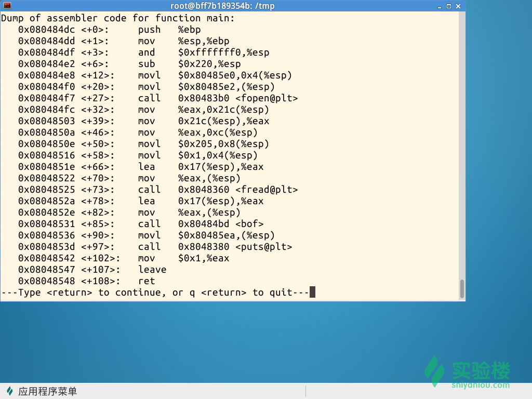The width and height of the screenshot is (532, 399).
Task: Maximize the terminal window
Action: (x=449, y=6)
